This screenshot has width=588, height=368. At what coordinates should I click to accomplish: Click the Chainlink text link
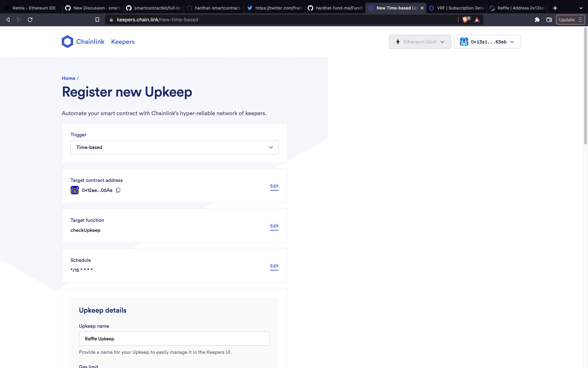point(90,42)
